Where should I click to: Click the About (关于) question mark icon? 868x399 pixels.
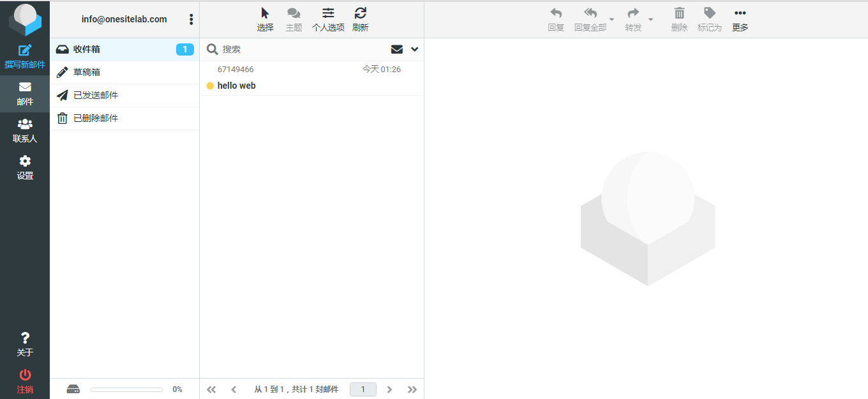click(25, 338)
